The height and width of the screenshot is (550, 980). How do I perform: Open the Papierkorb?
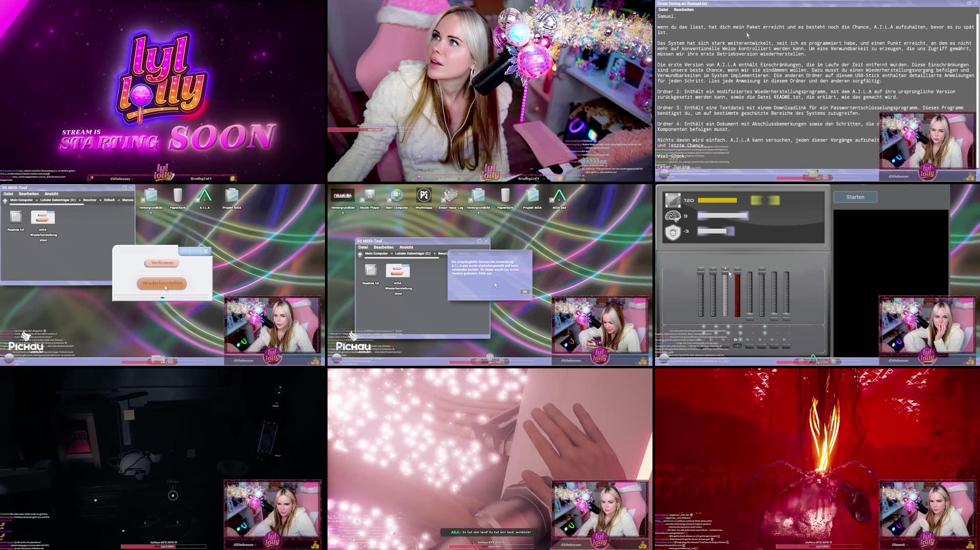(505, 196)
